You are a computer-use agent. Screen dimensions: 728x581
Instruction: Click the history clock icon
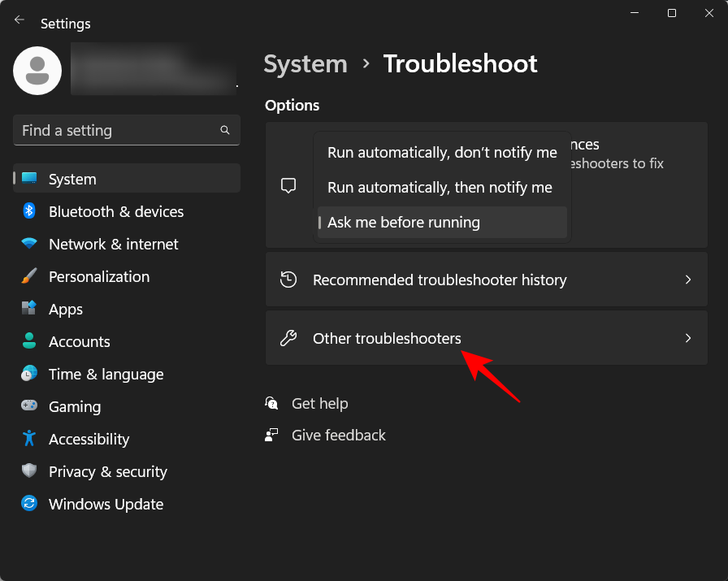288,279
